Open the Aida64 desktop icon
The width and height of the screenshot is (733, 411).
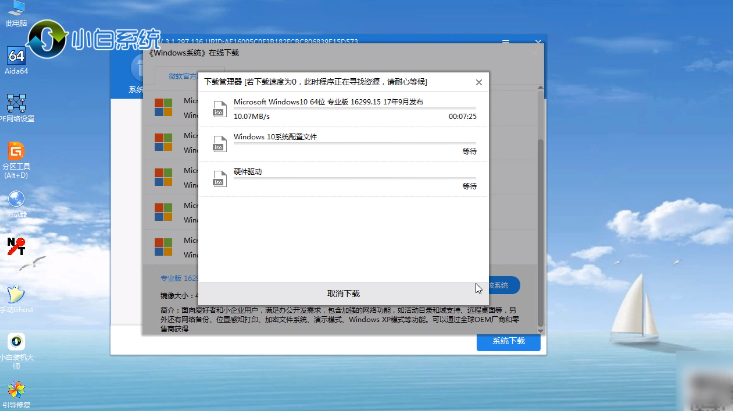point(16,60)
